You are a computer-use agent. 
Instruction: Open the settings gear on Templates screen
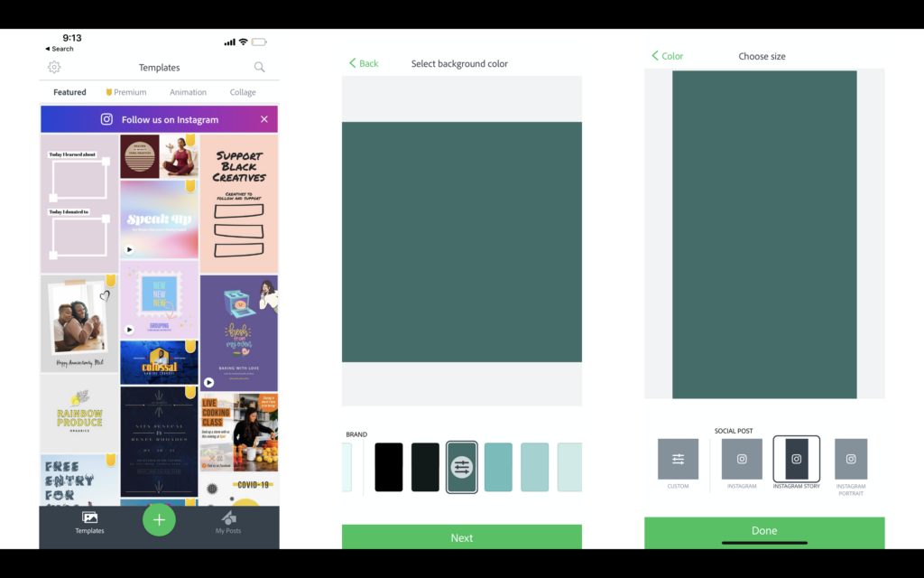tap(54, 67)
